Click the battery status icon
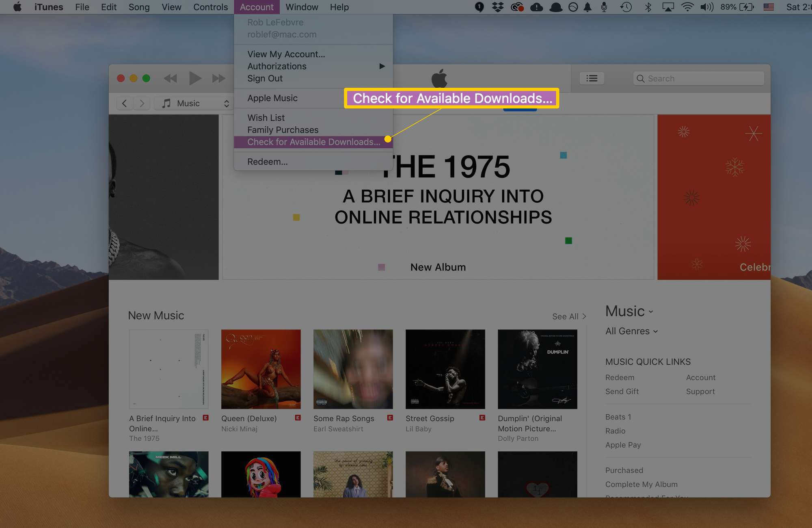The image size is (812, 528). pyautogui.click(x=747, y=7)
